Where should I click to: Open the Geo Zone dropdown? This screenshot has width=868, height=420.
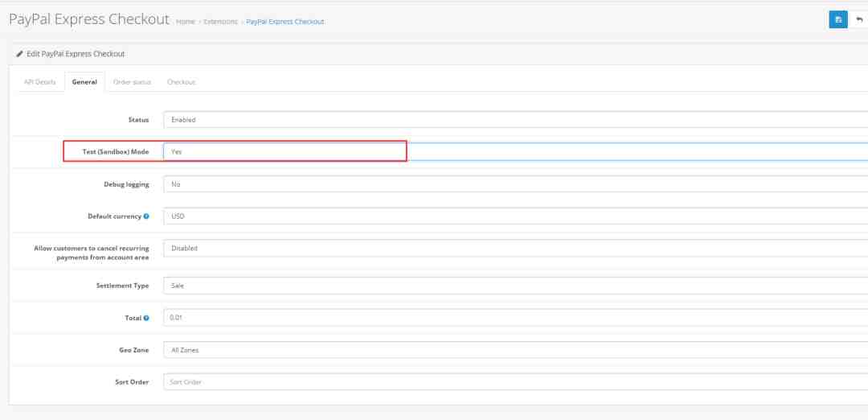coord(515,350)
